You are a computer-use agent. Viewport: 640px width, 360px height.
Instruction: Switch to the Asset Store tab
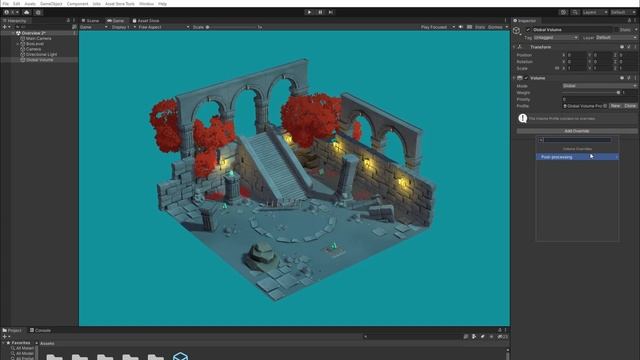click(146, 20)
